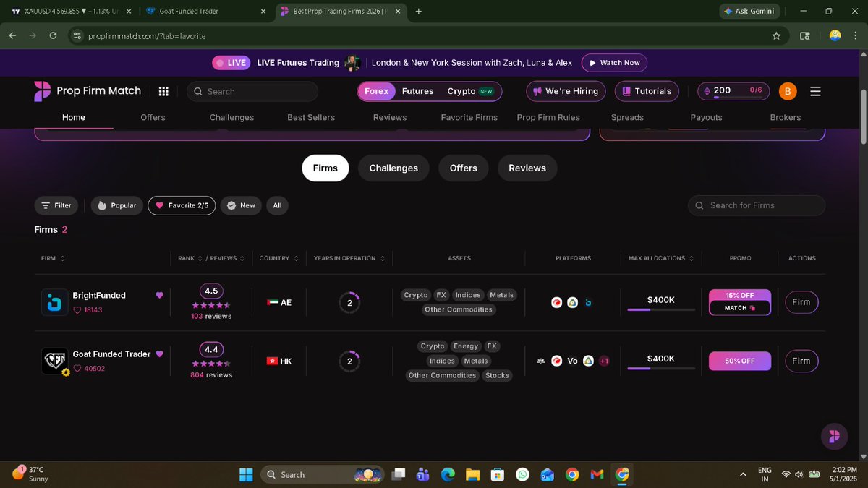Viewport: 868px width, 488px height.
Task: Like Goat Funded Trader using 40502 heart
Action: coord(89,368)
